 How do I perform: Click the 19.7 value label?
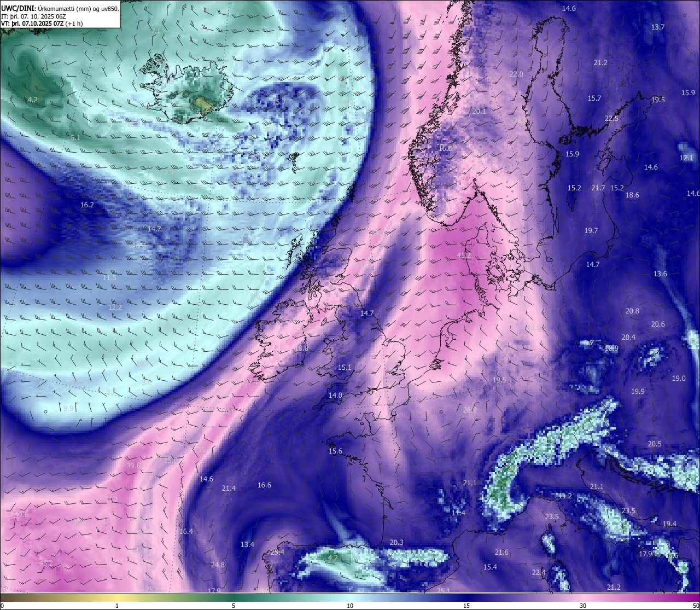tap(591, 230)
